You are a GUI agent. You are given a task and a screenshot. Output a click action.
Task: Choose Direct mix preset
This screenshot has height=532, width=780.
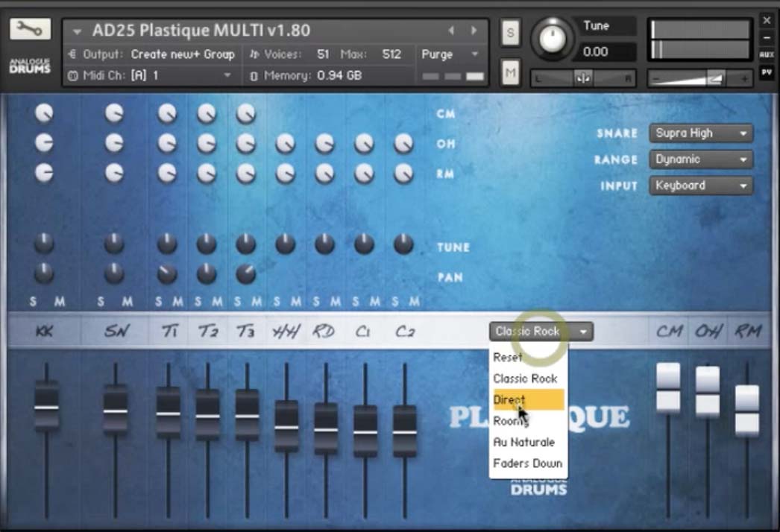click(528, 400)
